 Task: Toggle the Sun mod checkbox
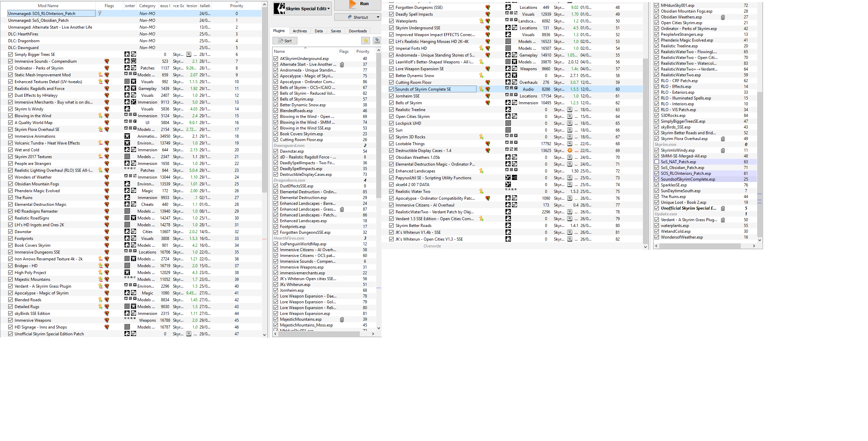392,130
